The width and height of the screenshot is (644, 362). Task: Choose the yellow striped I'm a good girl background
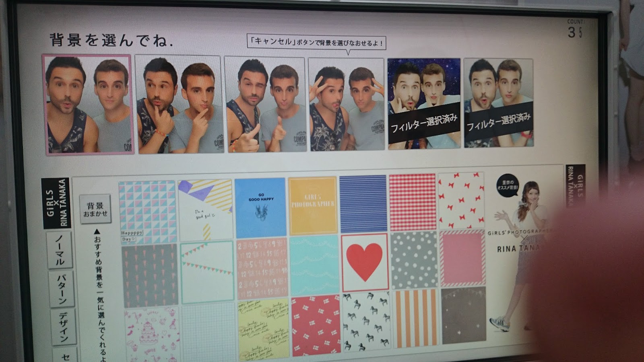pyautogui.click(x=206, y=210)
